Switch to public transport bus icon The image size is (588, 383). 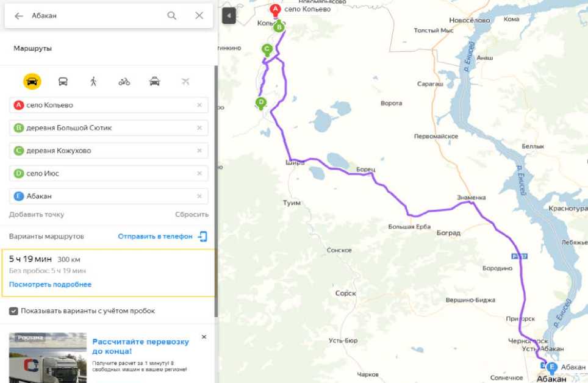63,81
